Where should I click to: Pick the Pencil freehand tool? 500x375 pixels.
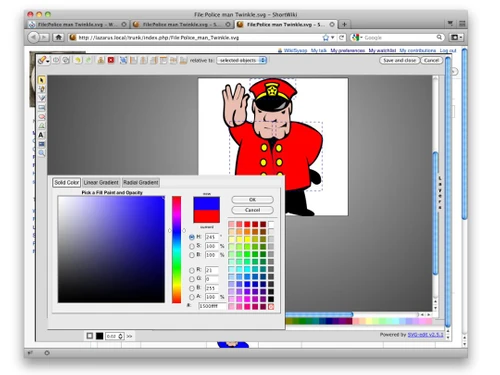click(42, 89)
